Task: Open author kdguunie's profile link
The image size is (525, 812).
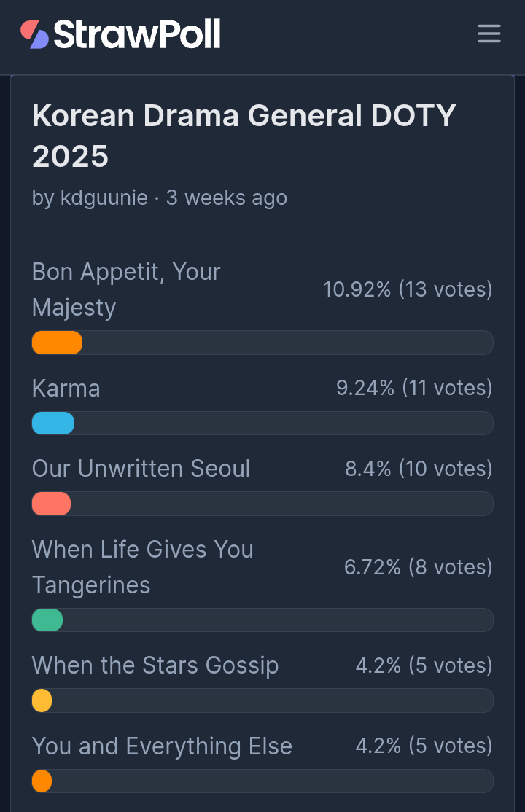Action: 105,198
